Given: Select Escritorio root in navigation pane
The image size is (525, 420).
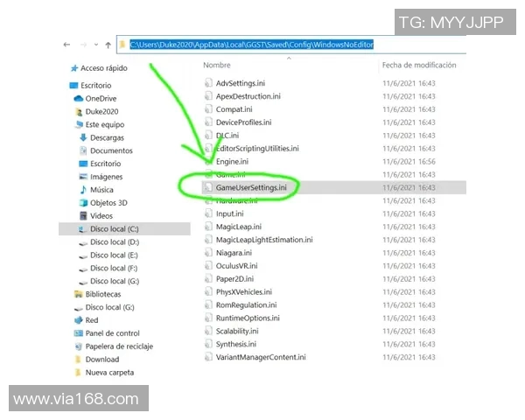Looking at the screenshot, I should click(x=95, y=86).
